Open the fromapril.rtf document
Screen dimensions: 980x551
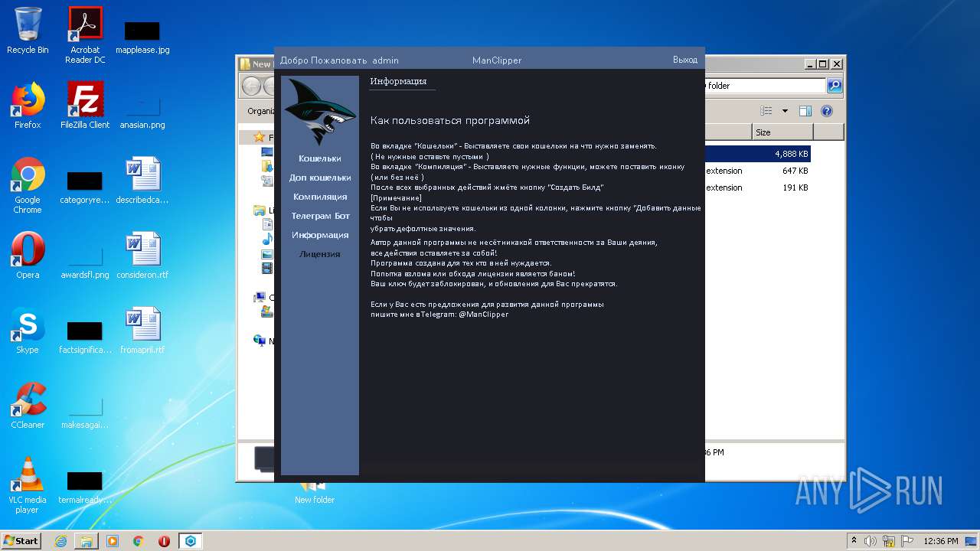142,331
